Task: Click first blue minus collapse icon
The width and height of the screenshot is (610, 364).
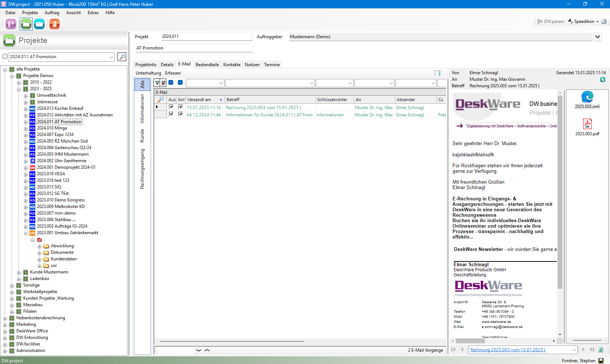Action: (171, 83)
